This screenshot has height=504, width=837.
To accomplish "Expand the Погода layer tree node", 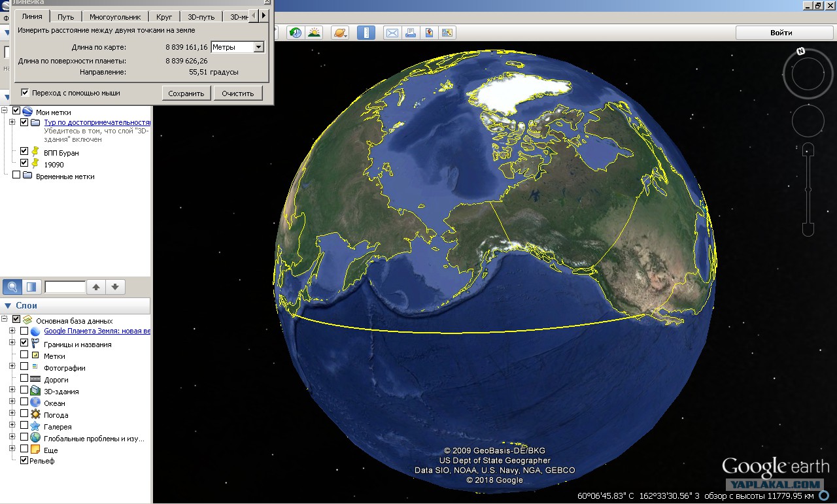I will pos(12,414).
